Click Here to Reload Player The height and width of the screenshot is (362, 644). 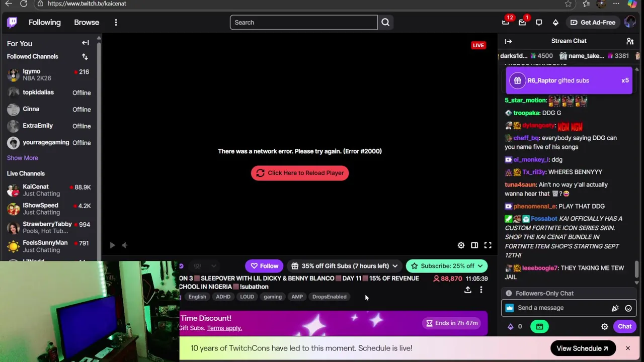click(300, 173)
